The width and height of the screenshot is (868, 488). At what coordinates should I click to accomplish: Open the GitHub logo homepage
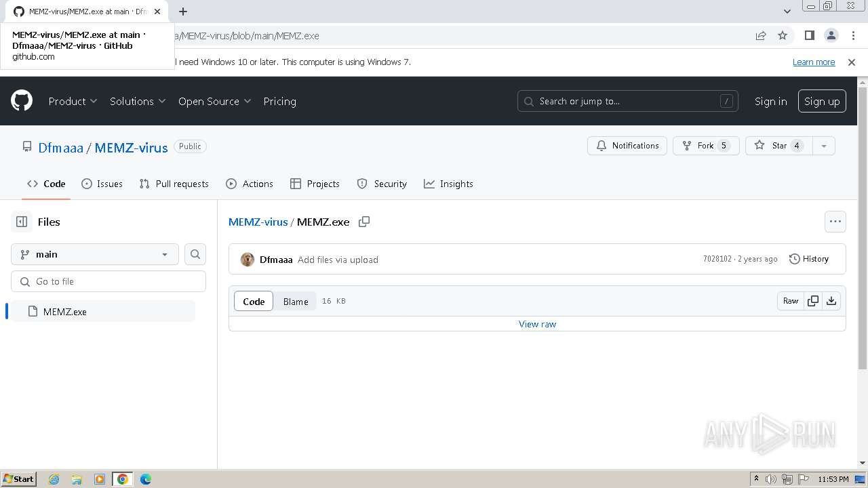click(x=22, y=101)
